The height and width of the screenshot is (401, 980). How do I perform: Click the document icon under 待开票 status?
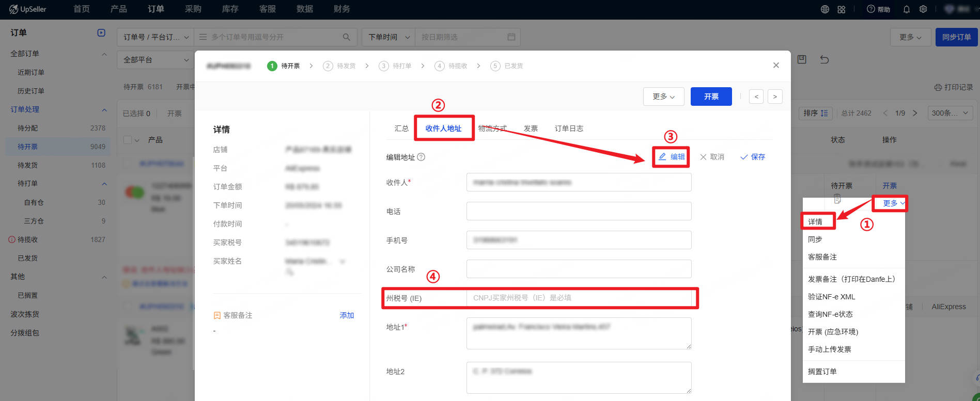[x=837, y=199]
